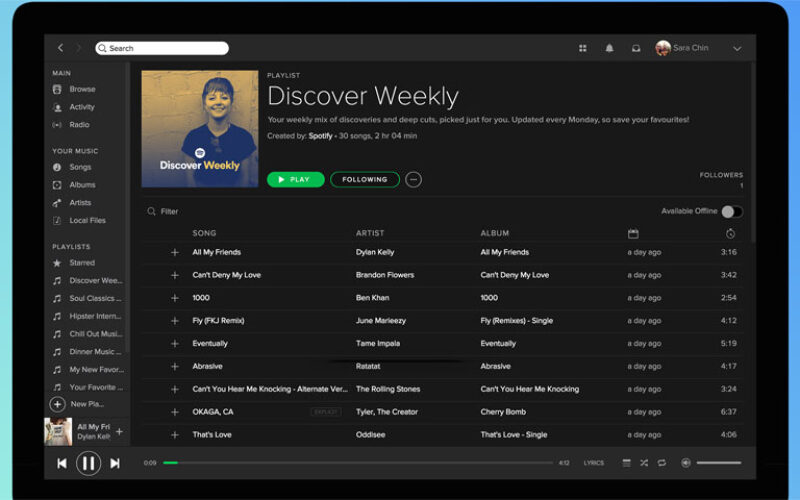
Task: Open the playlist more options ellipsis
Action: (413, 180)
